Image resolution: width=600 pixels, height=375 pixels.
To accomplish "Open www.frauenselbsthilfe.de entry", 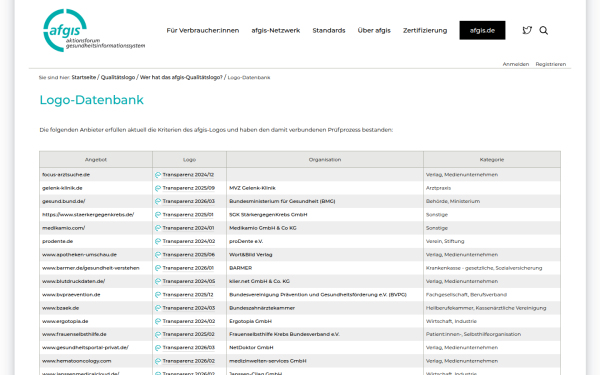I will tap(74, 334).
